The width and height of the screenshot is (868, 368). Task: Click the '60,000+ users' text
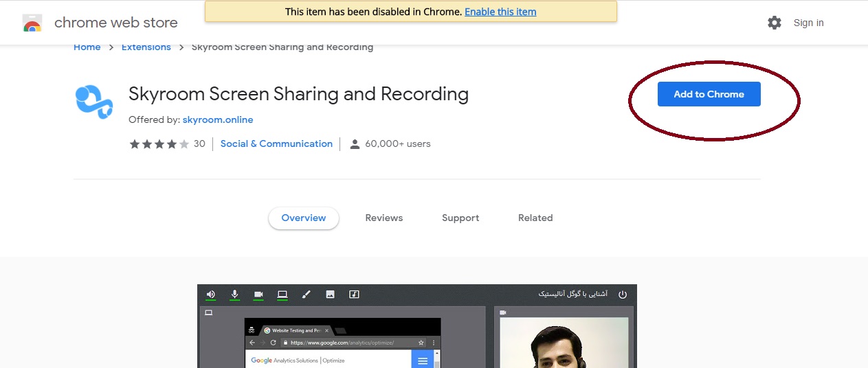398,144
